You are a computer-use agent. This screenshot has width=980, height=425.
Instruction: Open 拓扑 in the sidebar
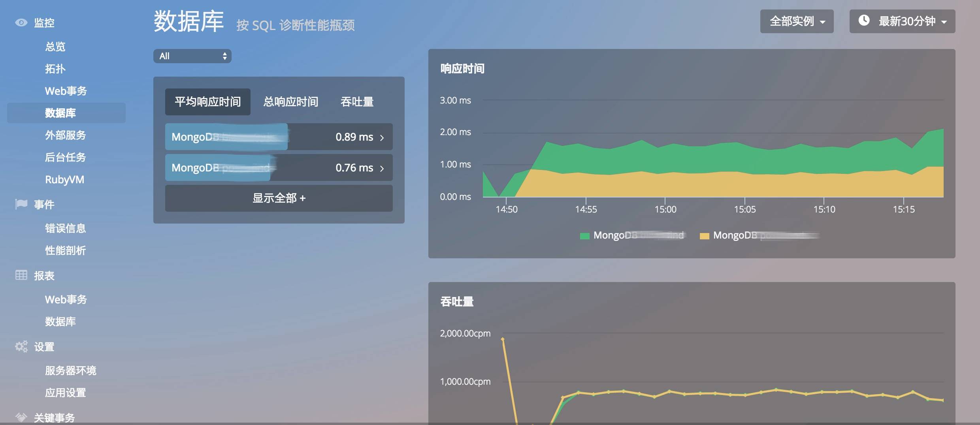[55, 69]
